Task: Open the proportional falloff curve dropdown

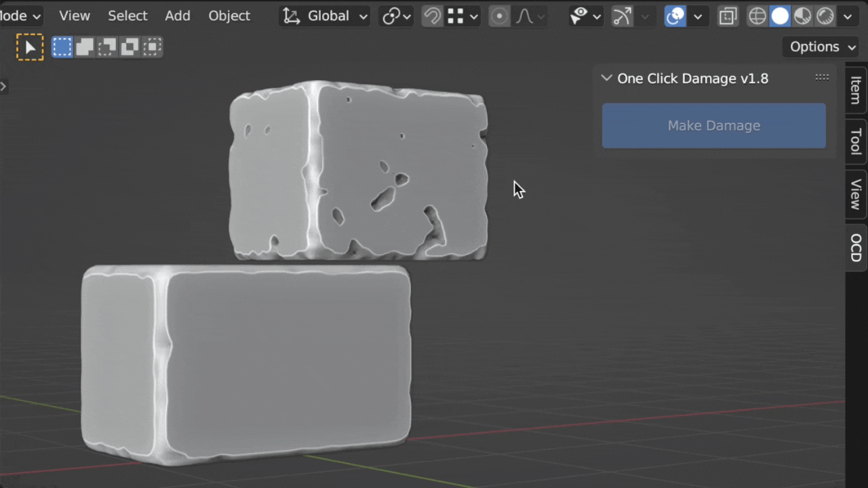Action: point(530,16)
